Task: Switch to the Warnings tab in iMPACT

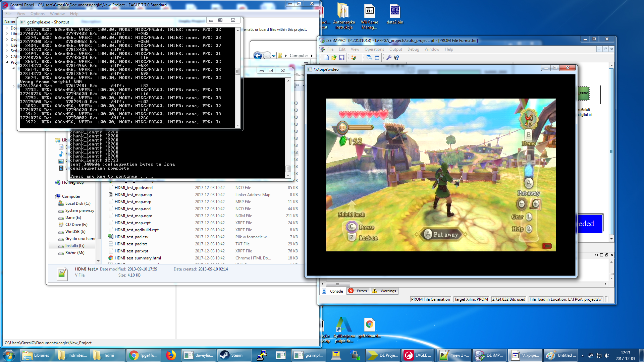Action: pos(384,291)
